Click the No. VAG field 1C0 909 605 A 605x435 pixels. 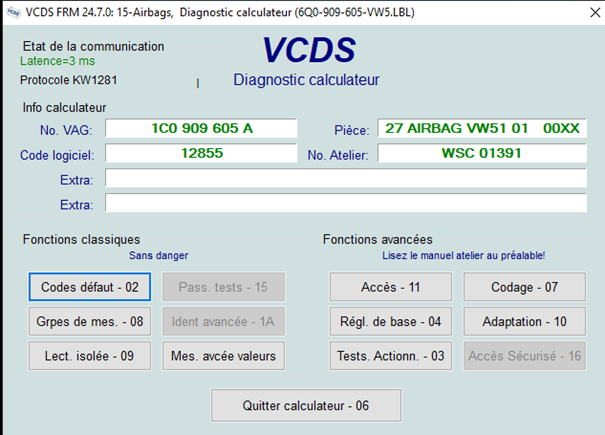[201, 128]
